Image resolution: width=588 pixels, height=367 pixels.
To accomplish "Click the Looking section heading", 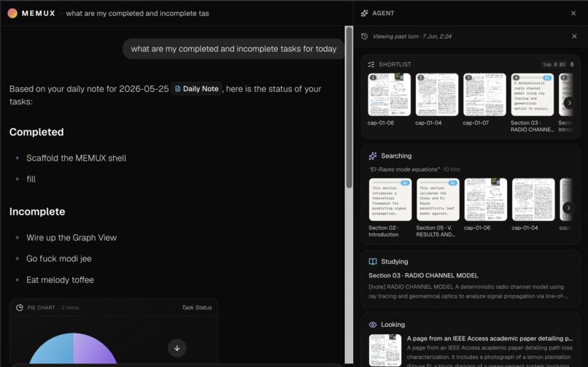I will click(x=393, y=325).
